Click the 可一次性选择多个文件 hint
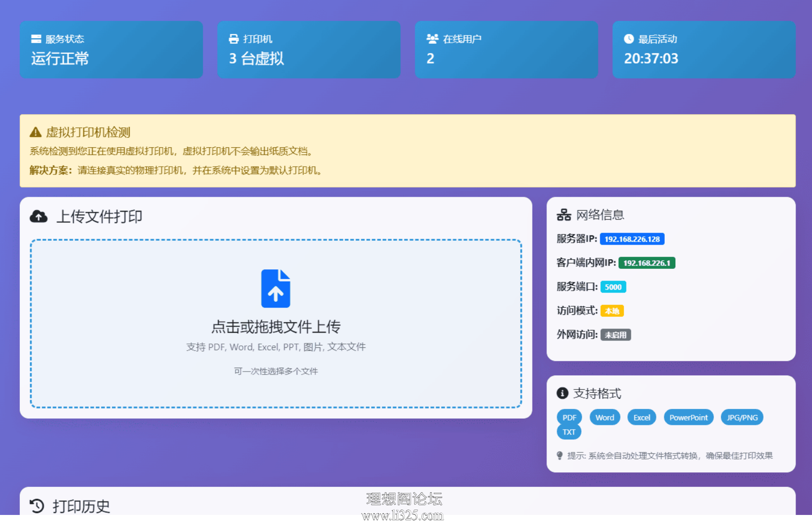 coord(276,371)
